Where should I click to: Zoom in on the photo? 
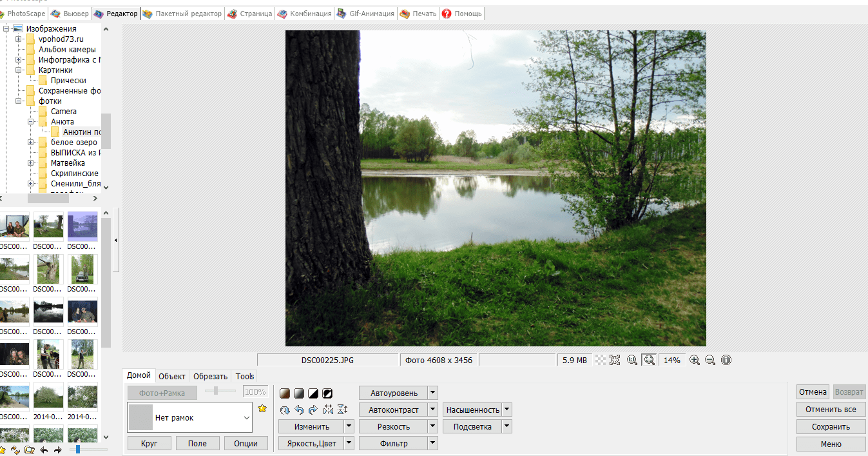(695, 360)
